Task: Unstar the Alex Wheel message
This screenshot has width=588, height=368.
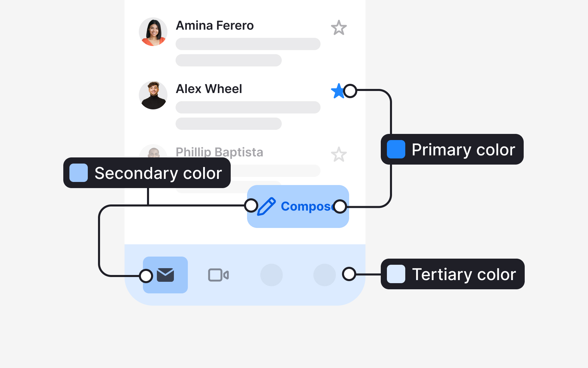Action: (338, 91)
